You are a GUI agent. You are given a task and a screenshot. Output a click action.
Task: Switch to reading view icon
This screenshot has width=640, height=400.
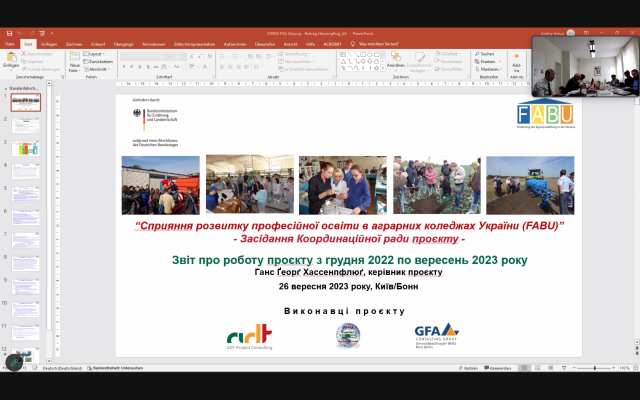(551, 368)
